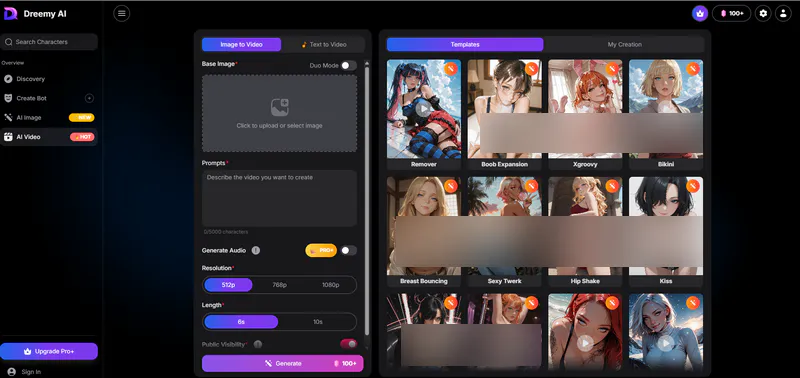Click orange badge on red-haired template
Viewport: 800px width, 378px height.
coord(612,303)
